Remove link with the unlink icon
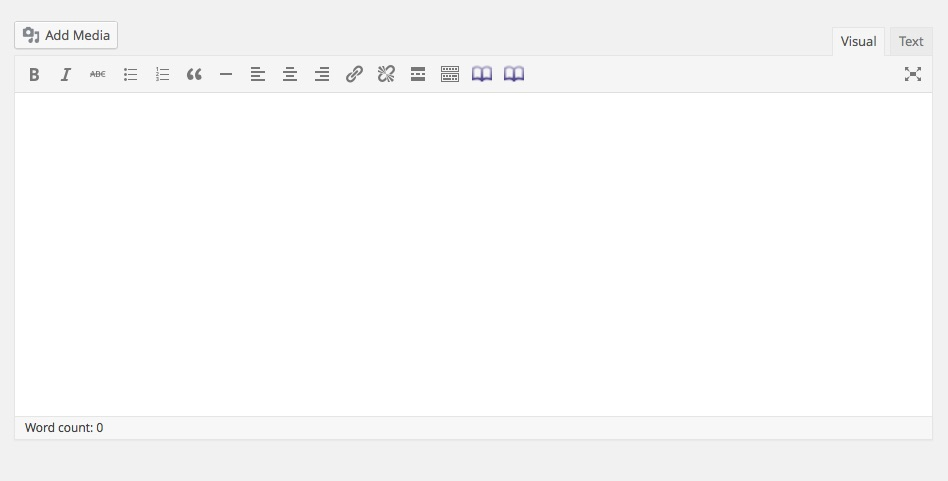The height and width of the screenshot is (481, 948). [386, 74]
